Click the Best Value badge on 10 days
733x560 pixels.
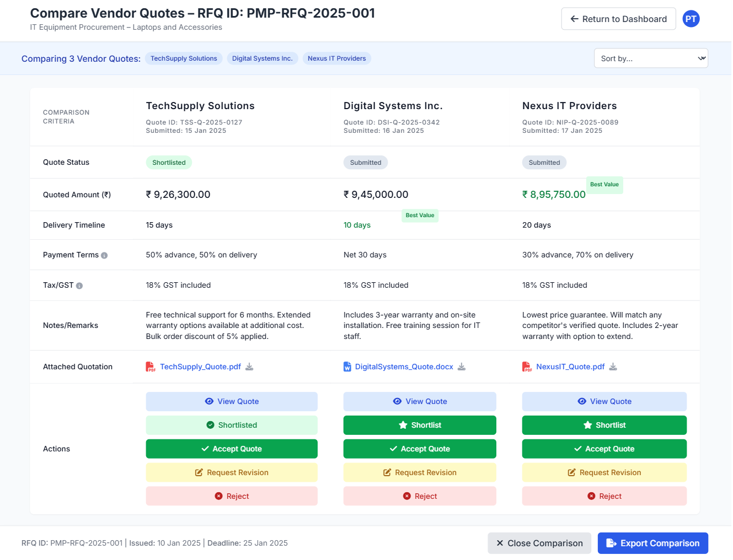(420, 216)
